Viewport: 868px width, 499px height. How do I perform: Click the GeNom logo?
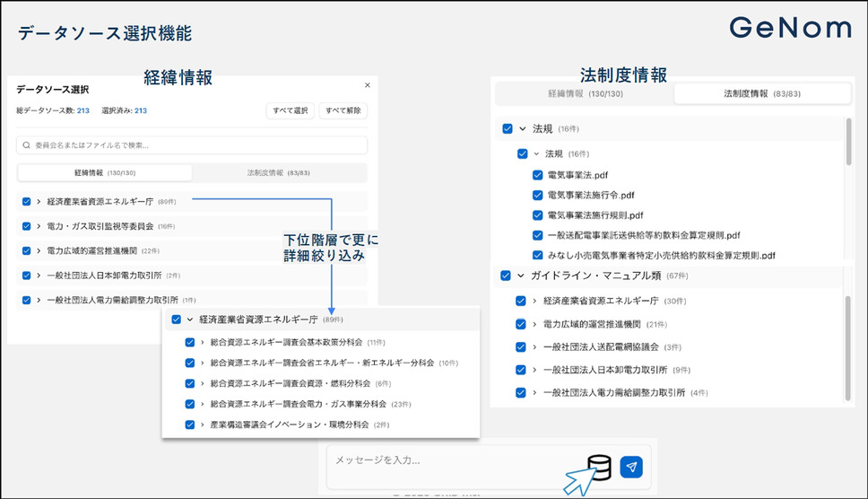(790, 29)
